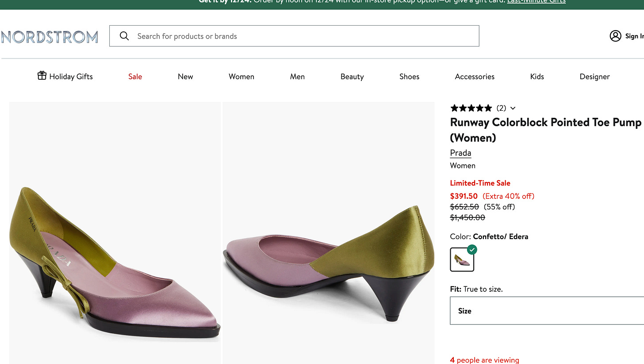Open the right shoe side-view image
The height and width of the screenshot is (364, 644).
(x=329, y=233)
